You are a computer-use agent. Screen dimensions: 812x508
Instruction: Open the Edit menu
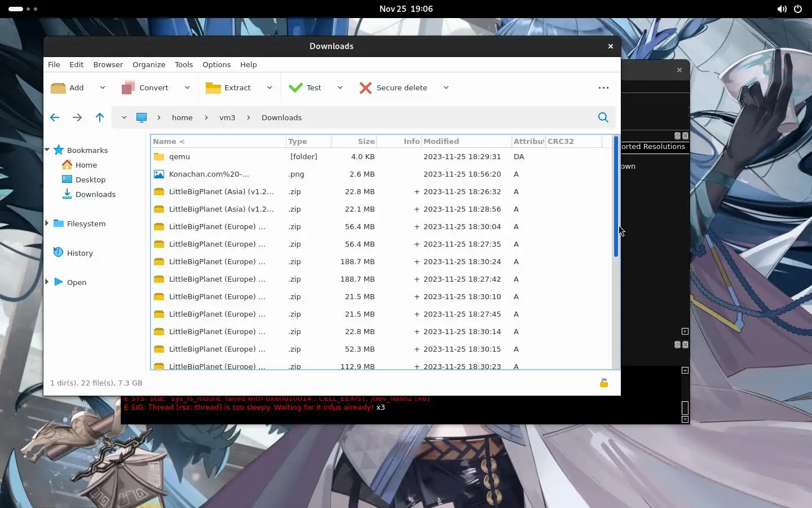click(x=77, y=64)
